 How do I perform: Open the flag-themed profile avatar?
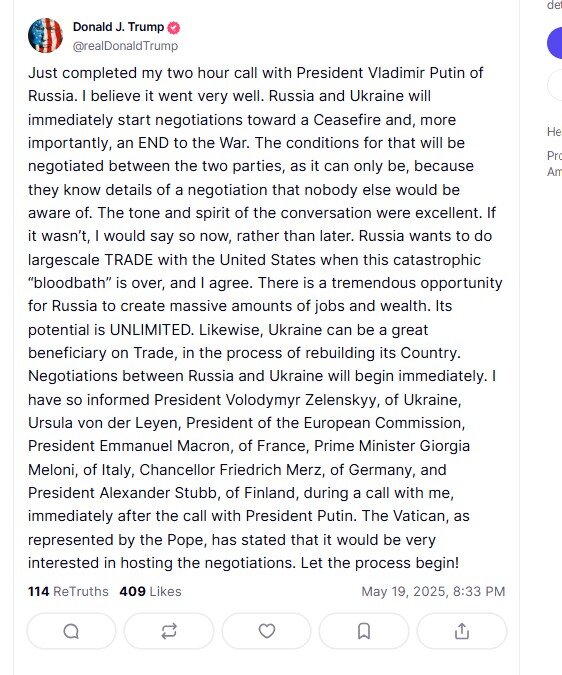point(46,35)
